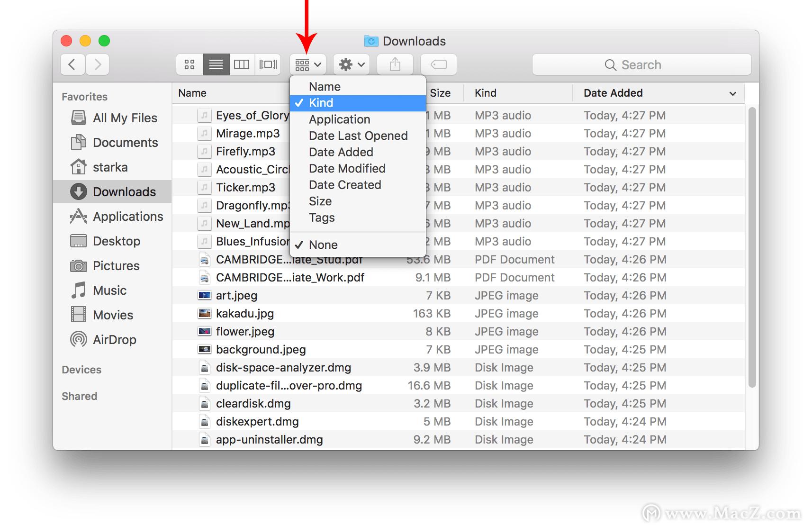Choose Size in arrange menu
Screen dimensions: 812x526
click(x=358, y=201)
